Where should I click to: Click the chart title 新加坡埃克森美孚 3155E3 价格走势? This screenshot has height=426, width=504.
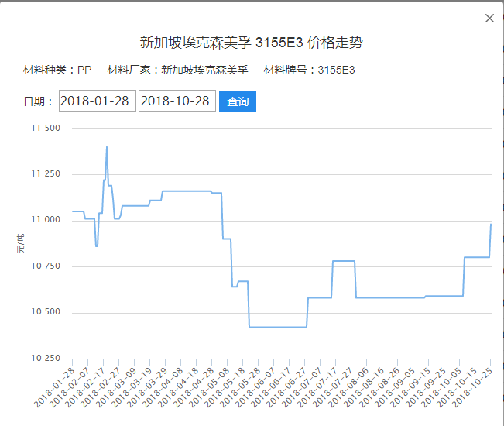252,43
